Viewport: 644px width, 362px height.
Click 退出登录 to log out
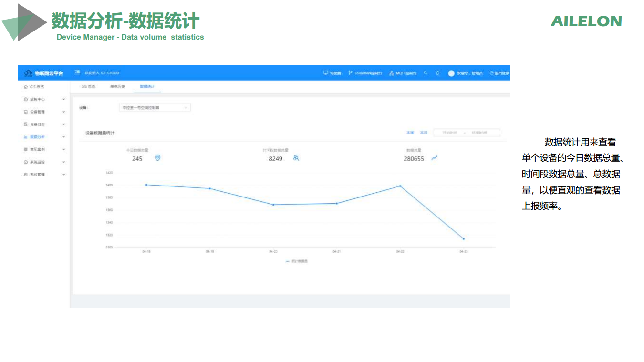(x=499, y=73)
